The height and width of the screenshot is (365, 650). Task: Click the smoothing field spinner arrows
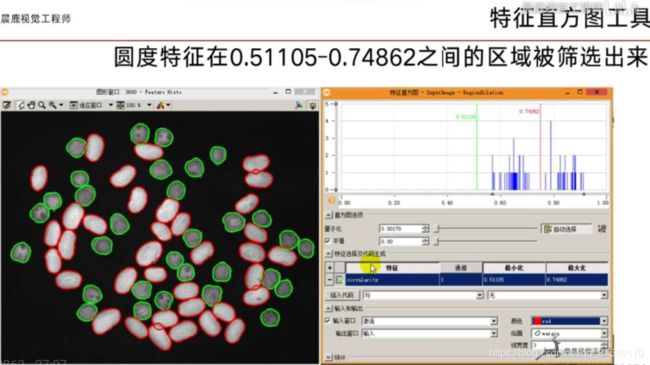tap(425, 241)
